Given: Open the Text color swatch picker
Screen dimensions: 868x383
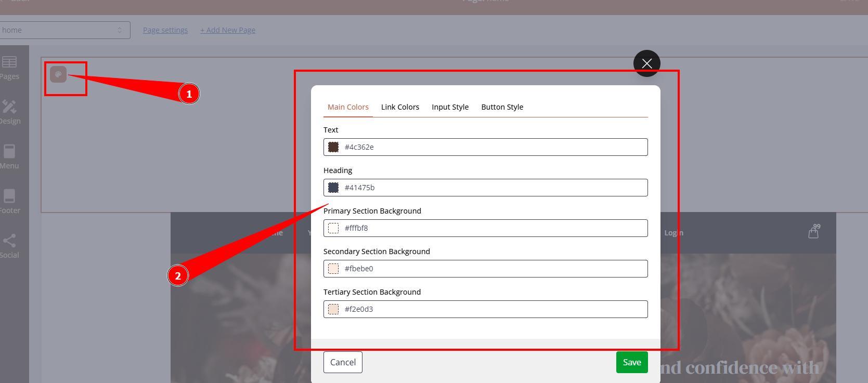Looking at the screenshot, I should pos(333,147).
